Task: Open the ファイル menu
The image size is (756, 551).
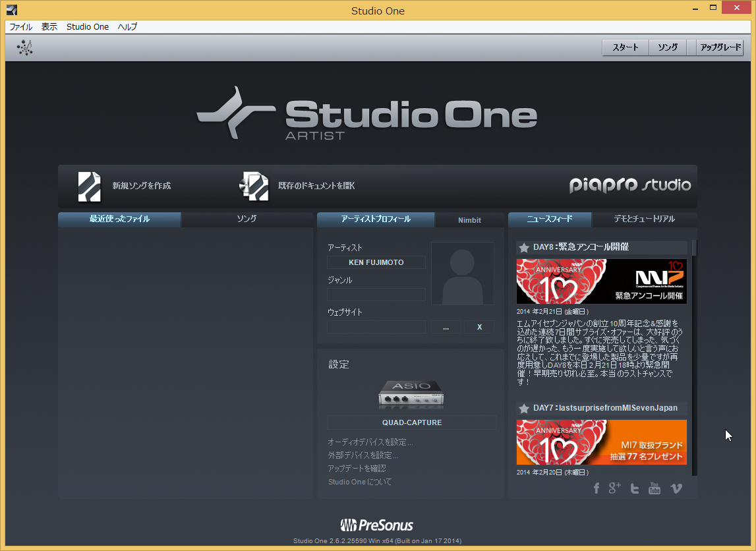Action: pyautogui.click(x=20, y=26)
